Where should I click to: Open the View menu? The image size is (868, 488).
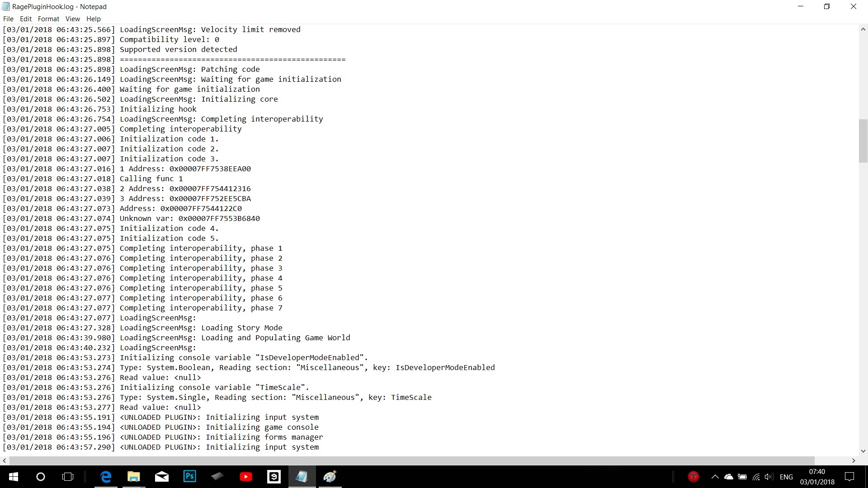(x=72, y=19)
